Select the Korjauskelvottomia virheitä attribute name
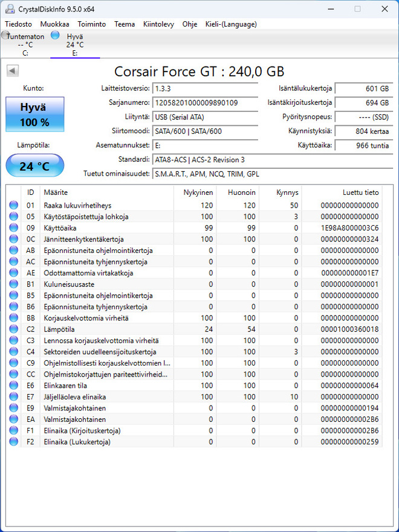This screenshot has width=399, height=532. pyautogui.click(x=86, y=318)
